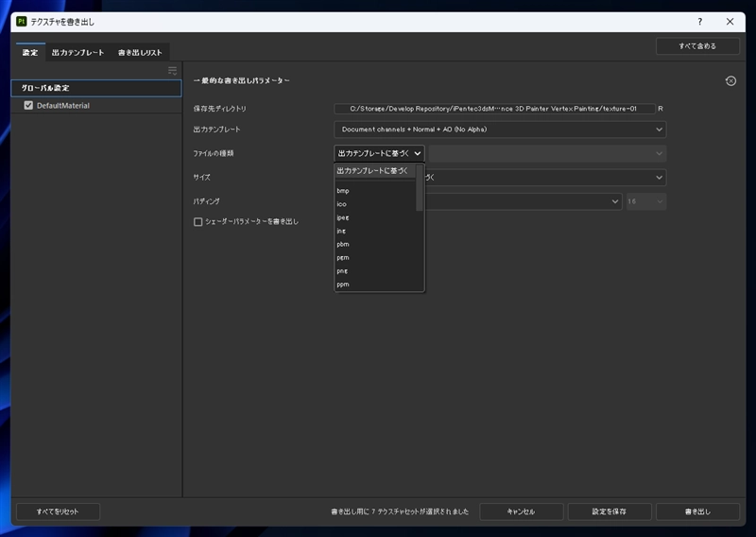Choose pbm in the file type list

(x=375, y=244)
